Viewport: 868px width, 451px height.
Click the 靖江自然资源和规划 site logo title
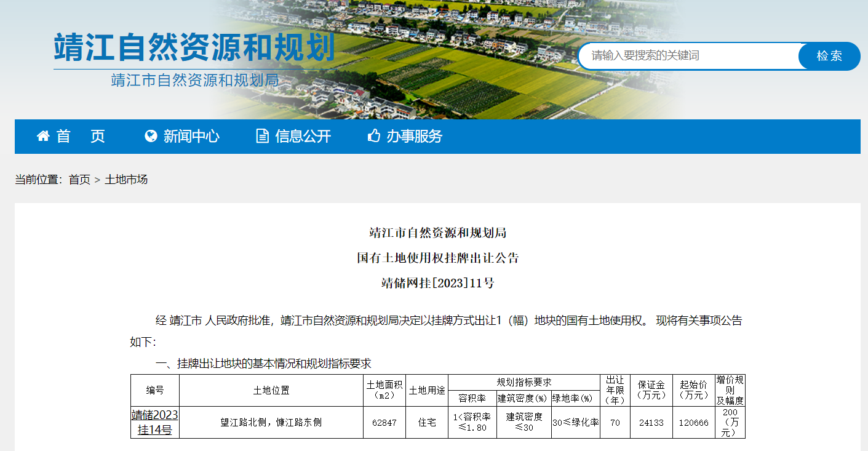tap(194, 47)
